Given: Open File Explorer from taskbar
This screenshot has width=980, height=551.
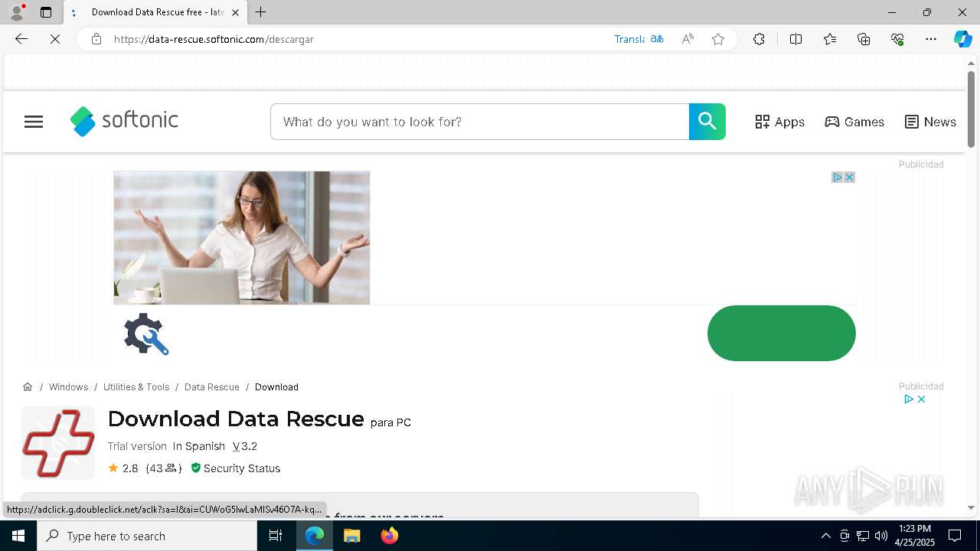Looking at the screenshot, I should click(352, 536).
